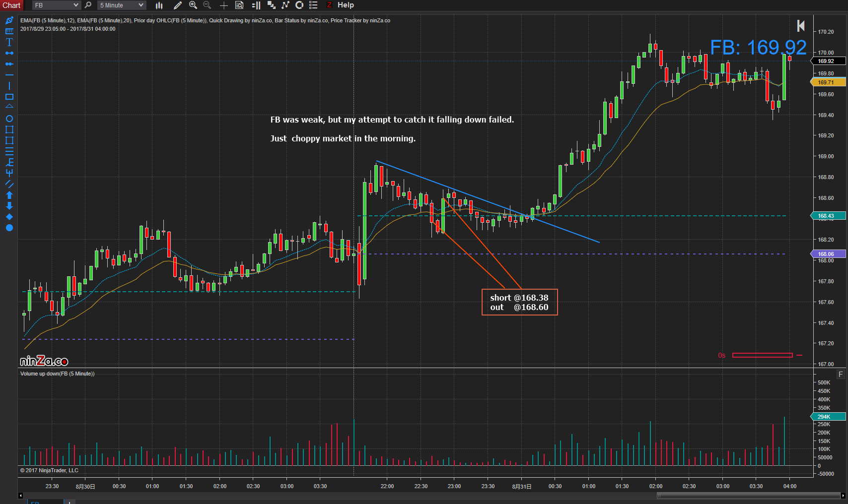Click the red Z ninZa icon

(329, 5)
